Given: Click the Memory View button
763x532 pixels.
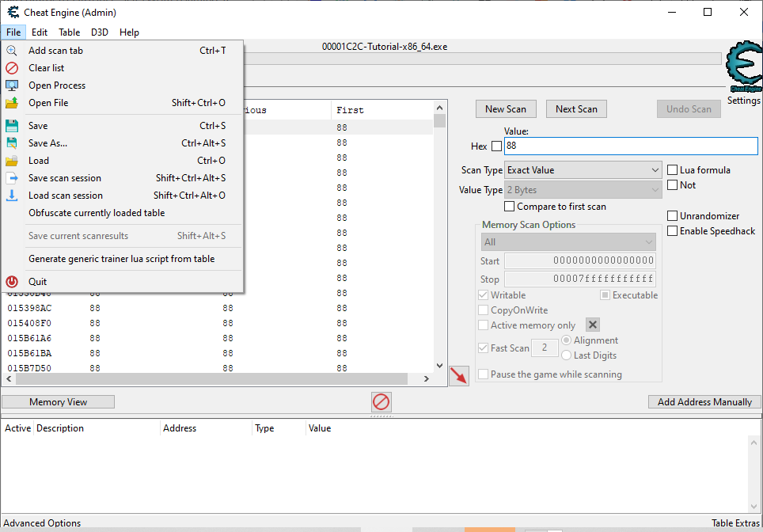Looking at the screenshot, I should point(59,402).
